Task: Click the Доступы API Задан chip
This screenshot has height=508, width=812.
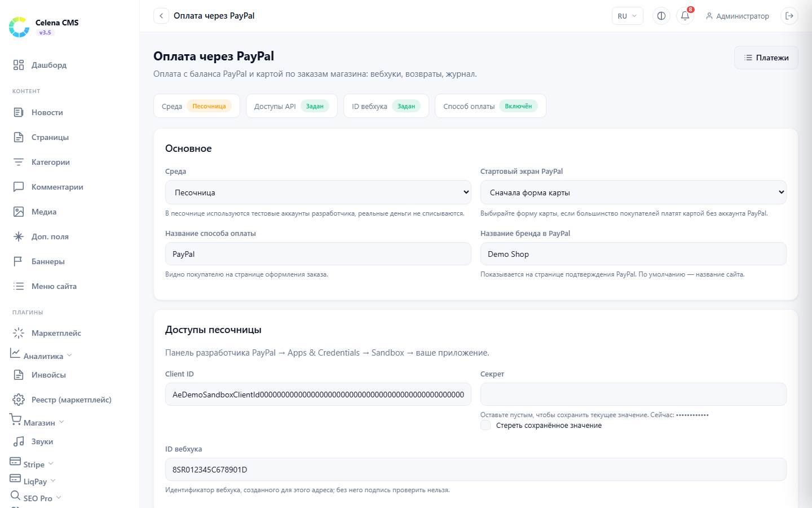Action: (292, 106)
